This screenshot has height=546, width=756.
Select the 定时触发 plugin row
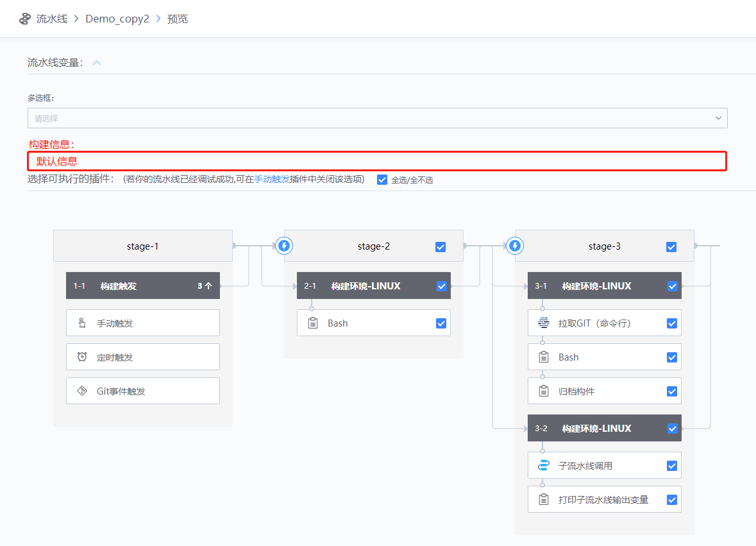click(x=143, y=357)
